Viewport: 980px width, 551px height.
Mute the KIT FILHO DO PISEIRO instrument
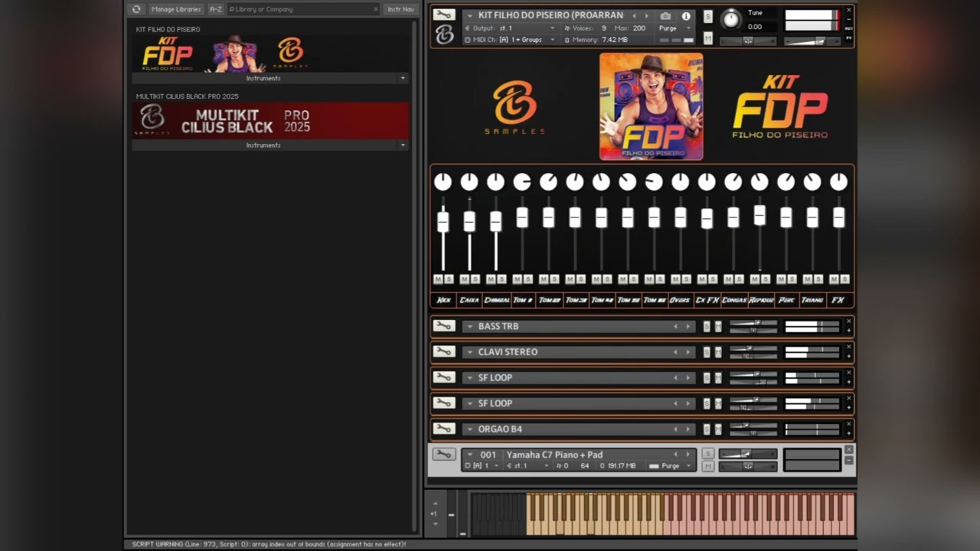pyautogui.click(x=708, y=37)
